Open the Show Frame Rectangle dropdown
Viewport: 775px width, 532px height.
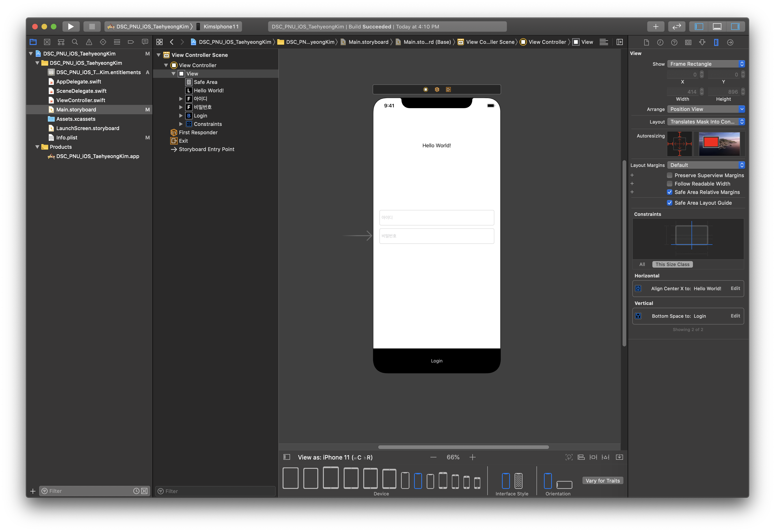706,64
